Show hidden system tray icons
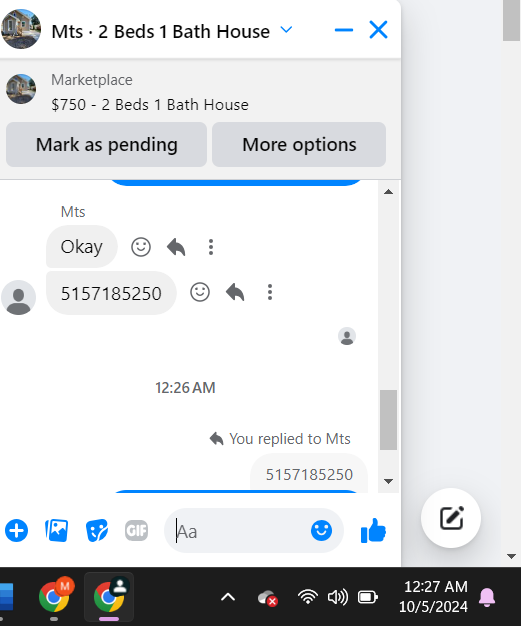Screen dimensions: 521x626 click(228, 598)
